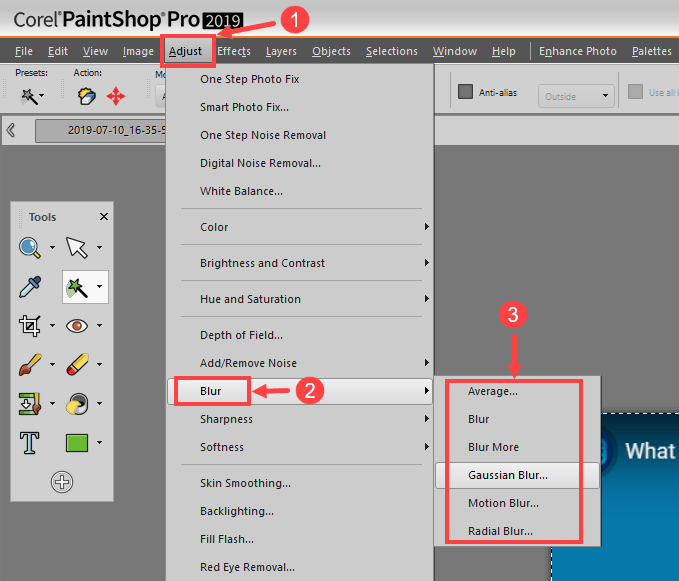Toggle the Use all layers checkbox

click(635, 92)
